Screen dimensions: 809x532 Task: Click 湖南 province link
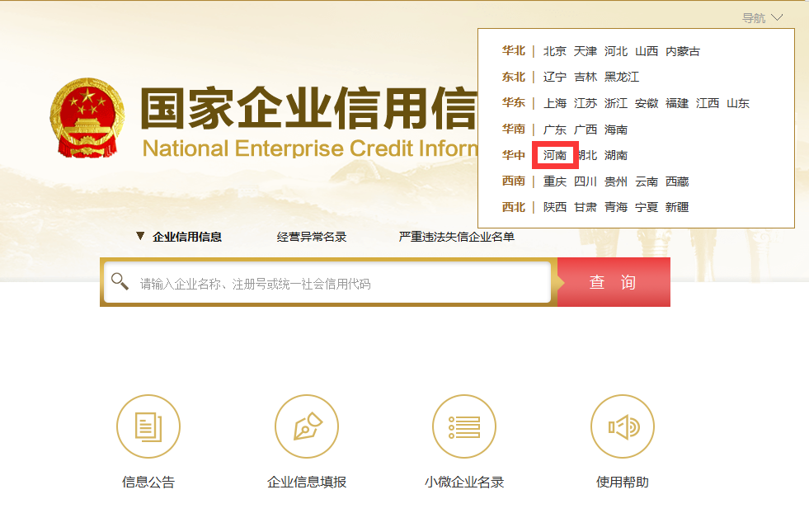pos(616,155)
